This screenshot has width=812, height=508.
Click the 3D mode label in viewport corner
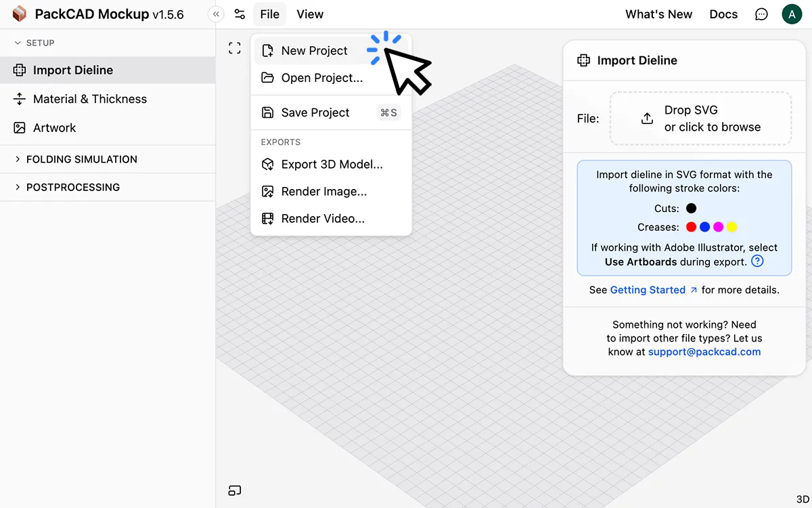coord(803,499)
